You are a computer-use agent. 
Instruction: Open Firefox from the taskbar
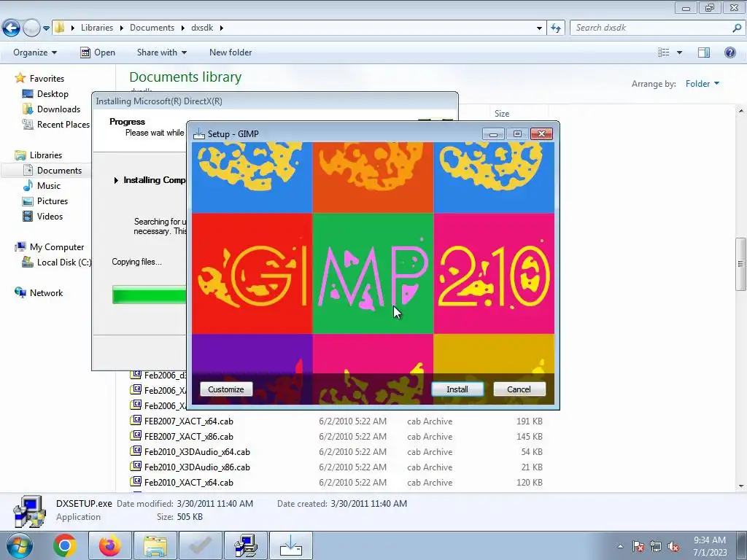point(109,545)
